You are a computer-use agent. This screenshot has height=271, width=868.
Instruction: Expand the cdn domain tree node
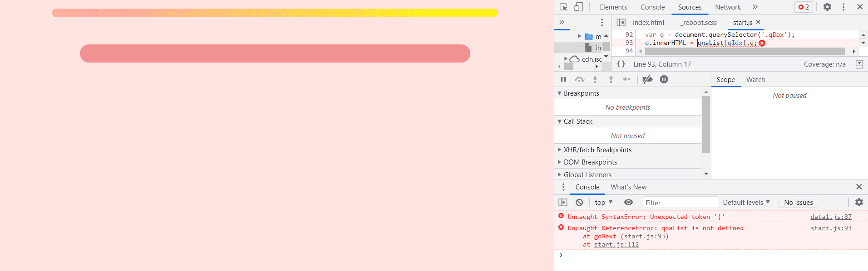coord(566,59)
